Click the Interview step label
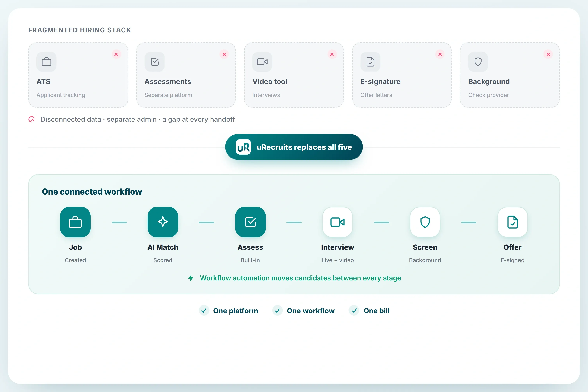 [x=338, y=247]
